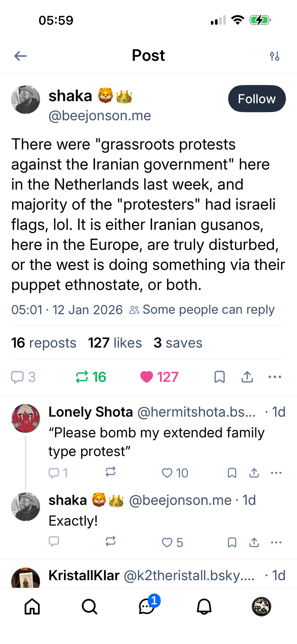The image size is (297, 644).
Task: Like Lonely Shota's reply
Action: point(167,473)
